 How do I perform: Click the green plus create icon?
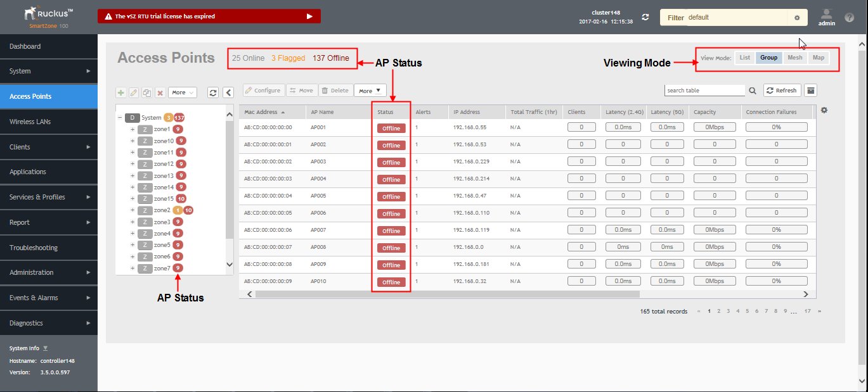click(121, 92)
